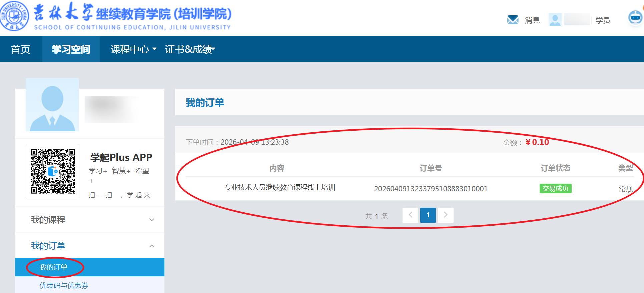The width and height of the screenshot is (644, 293).
Task: Click the 学起Plus APP QR code
Action: click(x=53, y=171)
